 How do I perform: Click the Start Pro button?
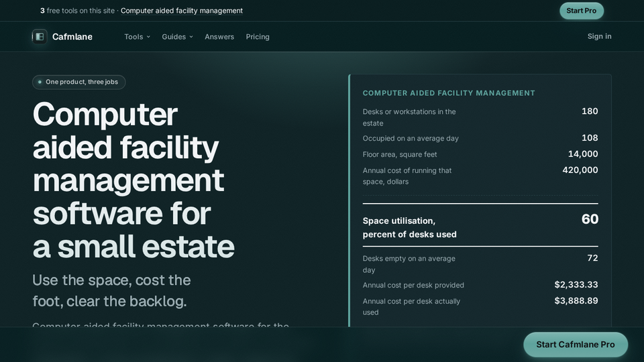pyautogui.click(x=581, y=11)
